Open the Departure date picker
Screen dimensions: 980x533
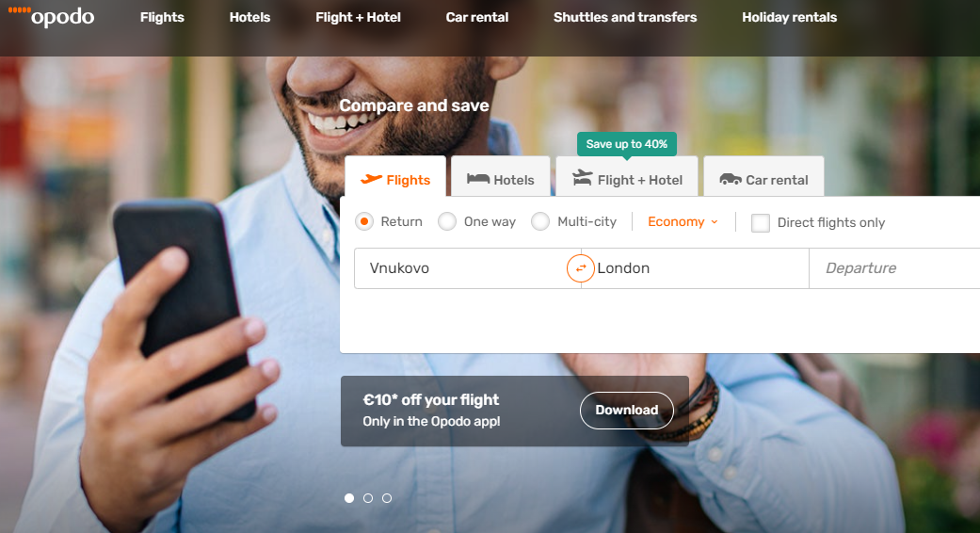pyautogui.click(x=894, y=268)
